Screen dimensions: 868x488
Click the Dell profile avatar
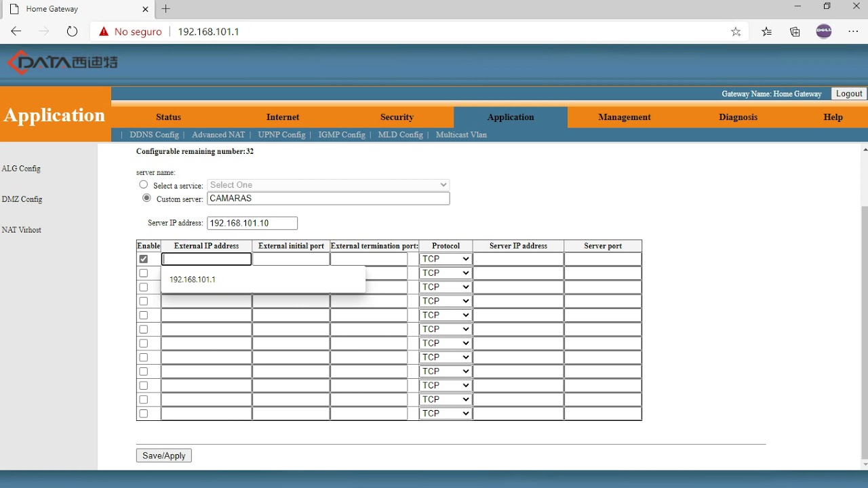(x=824, y=31)
